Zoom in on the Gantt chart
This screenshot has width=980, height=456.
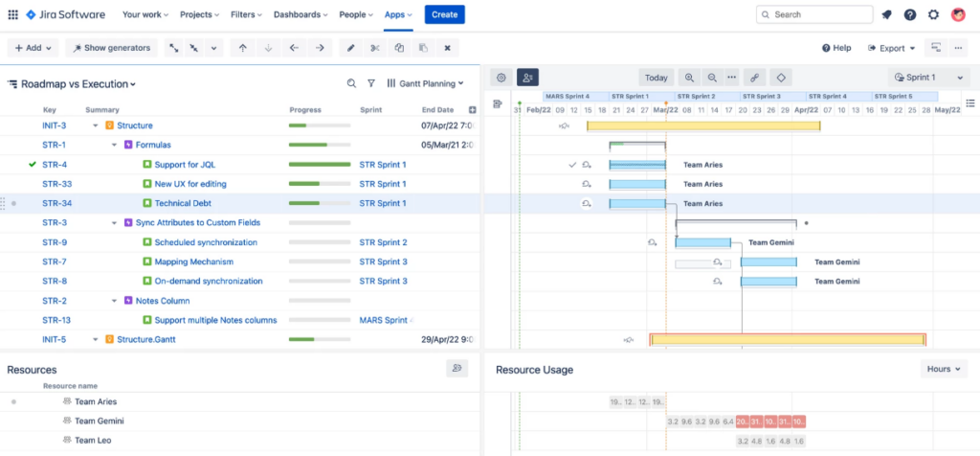(x=689, y=78)
